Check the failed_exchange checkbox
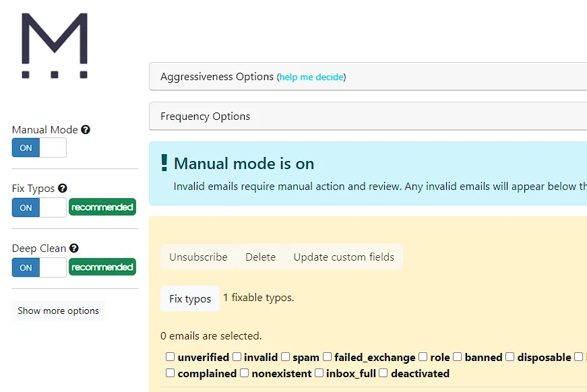The height and width of the screenshot is (392, 587). (x=327, y=357)
